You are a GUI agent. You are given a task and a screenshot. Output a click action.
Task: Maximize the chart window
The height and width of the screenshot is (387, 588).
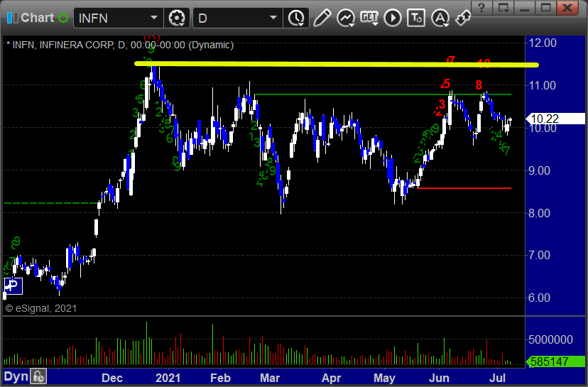[546, 8]
